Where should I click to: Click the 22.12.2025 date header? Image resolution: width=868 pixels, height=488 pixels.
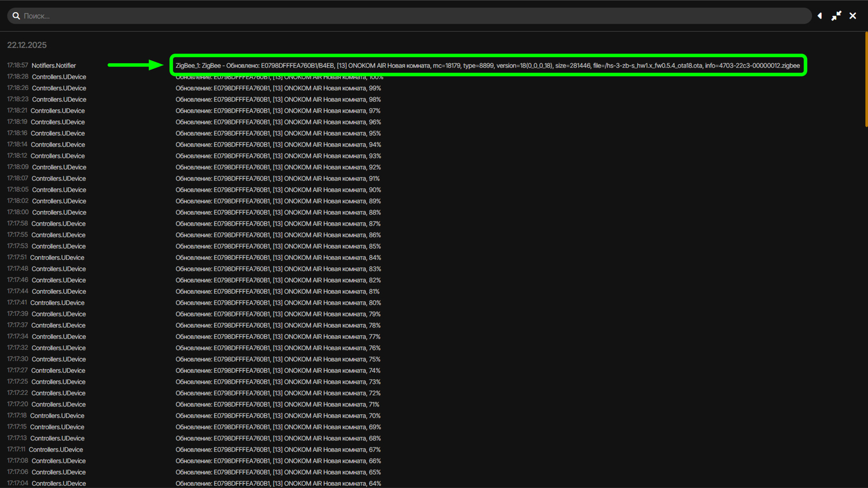pos(27,45)
